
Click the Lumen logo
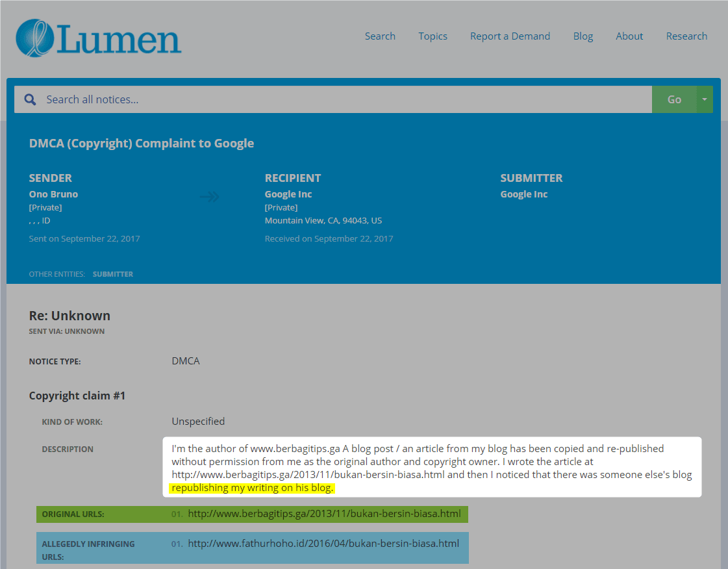tap(99, 38)
